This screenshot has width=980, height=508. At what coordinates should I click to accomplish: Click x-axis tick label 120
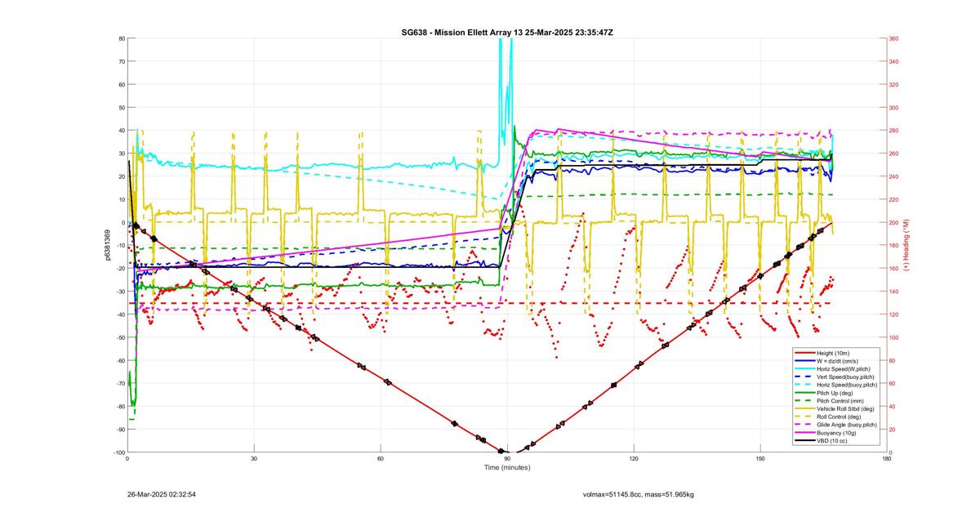(x=634, y=459)
